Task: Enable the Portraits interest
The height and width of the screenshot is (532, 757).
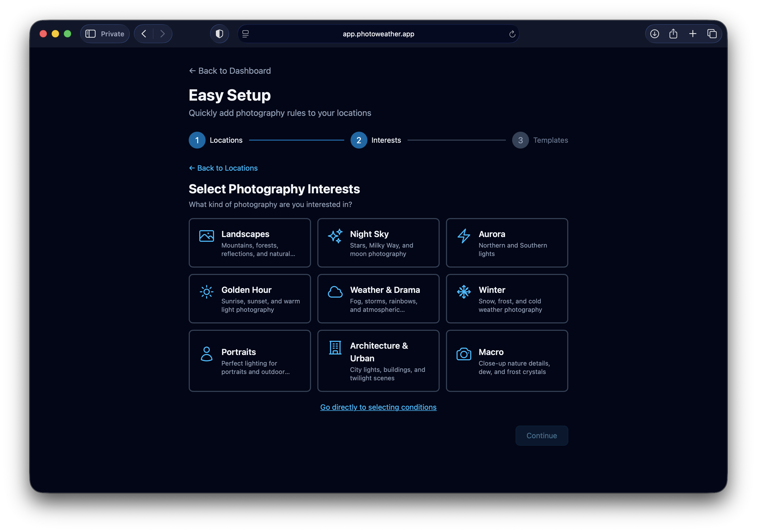Action: pyautogui.click(x=250, y=361)
